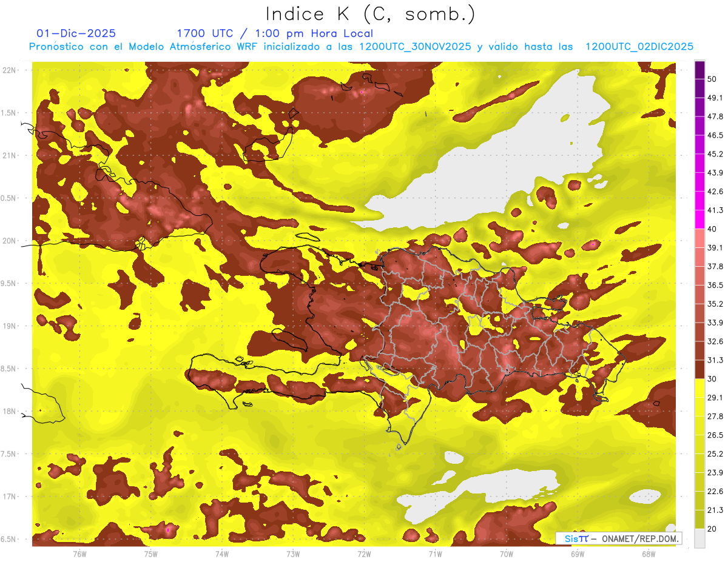Click the '17N' latitude label
This screenshot has width=728, height=562.
click(x=10, y=497)
